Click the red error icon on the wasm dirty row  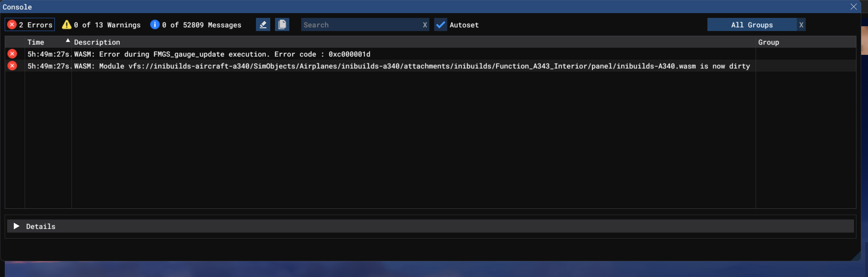12,66
